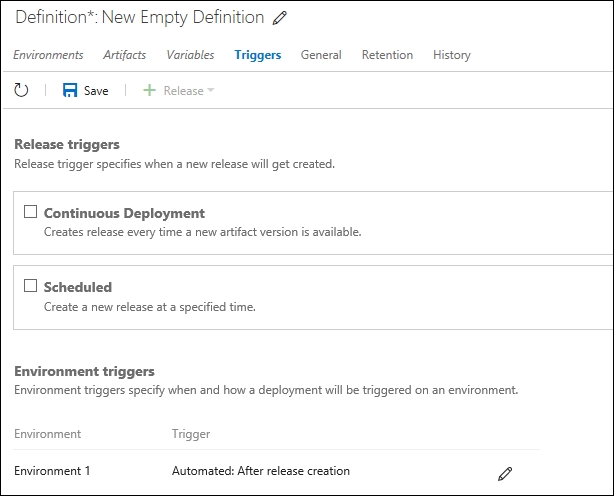Enable the Continuous Deployment checkbox
614x496 pixels.
tap(30, 212)
